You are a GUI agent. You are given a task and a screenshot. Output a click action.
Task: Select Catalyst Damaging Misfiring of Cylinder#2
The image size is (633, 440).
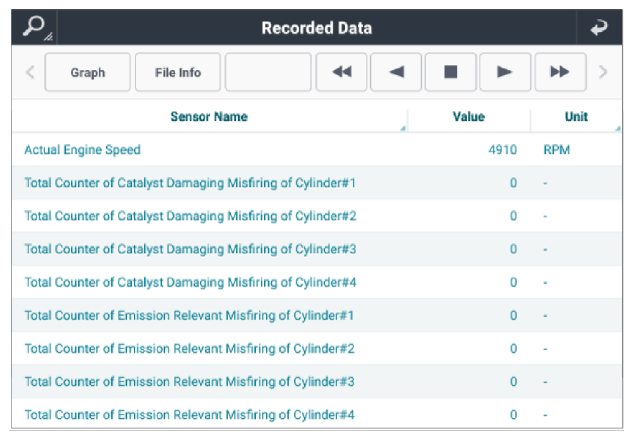click(x=317, y=216)
